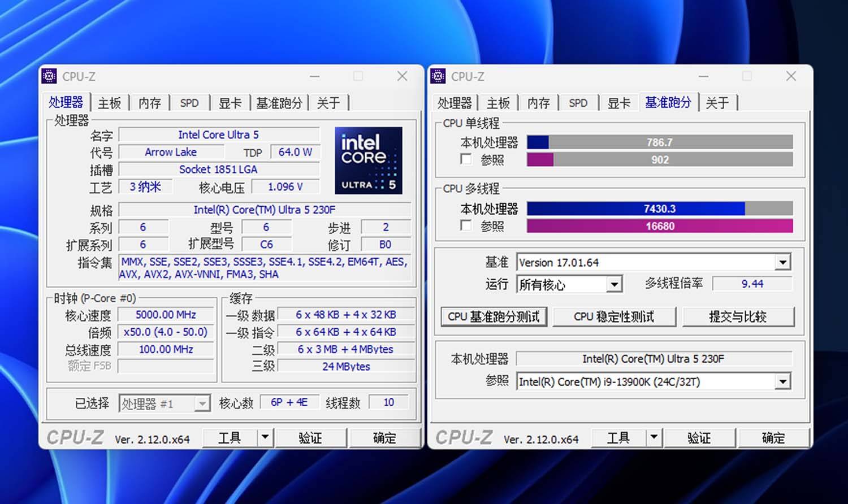This screenshot has height=504, width=848.
Task: Click single-thread reference bar showing 902
Action: 660,160
